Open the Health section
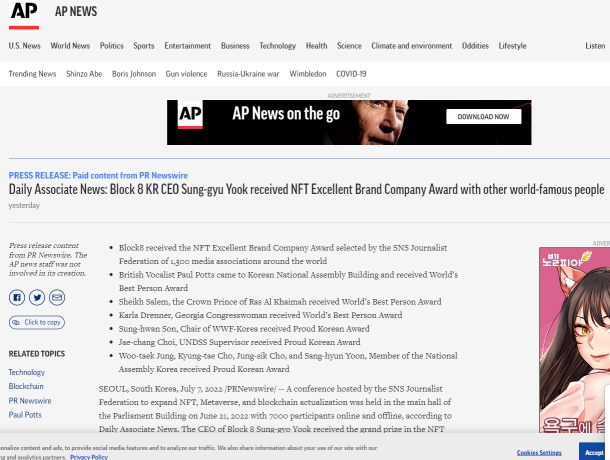The height and width of the screenshot is (460, 610). (316, 46)
